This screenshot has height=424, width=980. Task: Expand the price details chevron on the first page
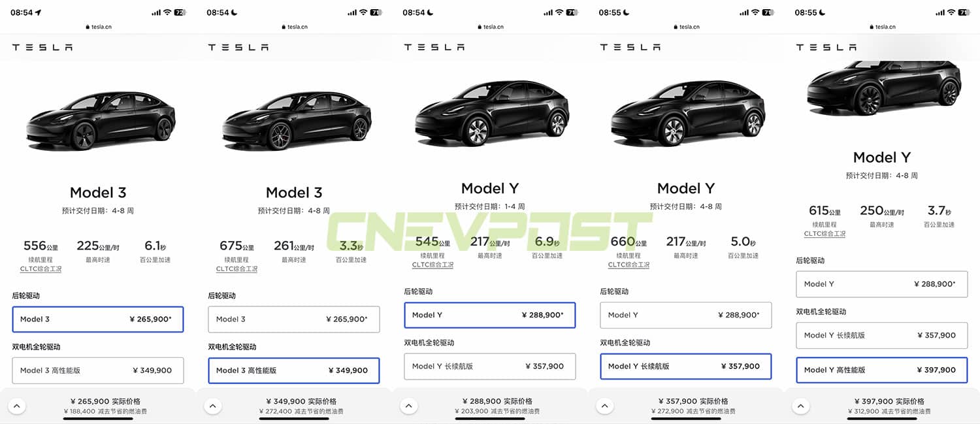pos(17,406)
